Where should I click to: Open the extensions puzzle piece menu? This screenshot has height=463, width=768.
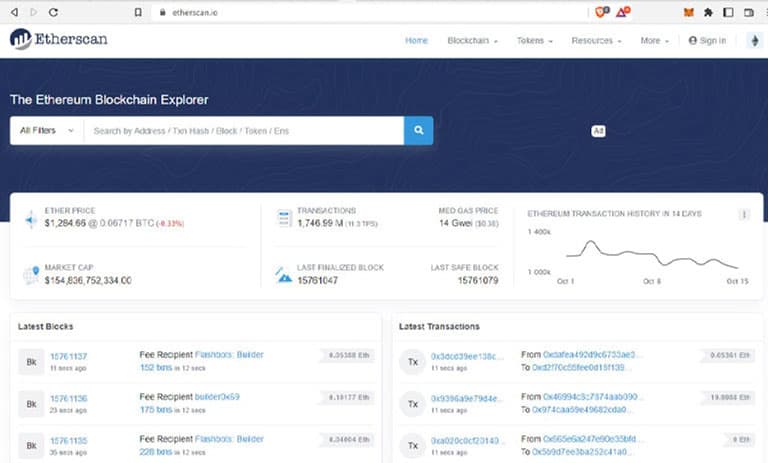click(x=708, y=12)
